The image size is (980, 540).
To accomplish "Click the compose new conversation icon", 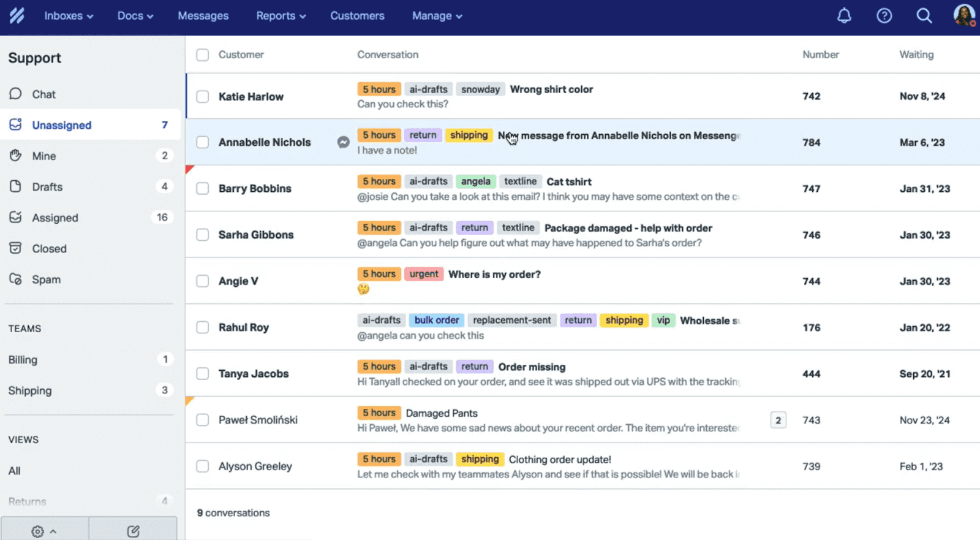I will (x=133, y=531).
